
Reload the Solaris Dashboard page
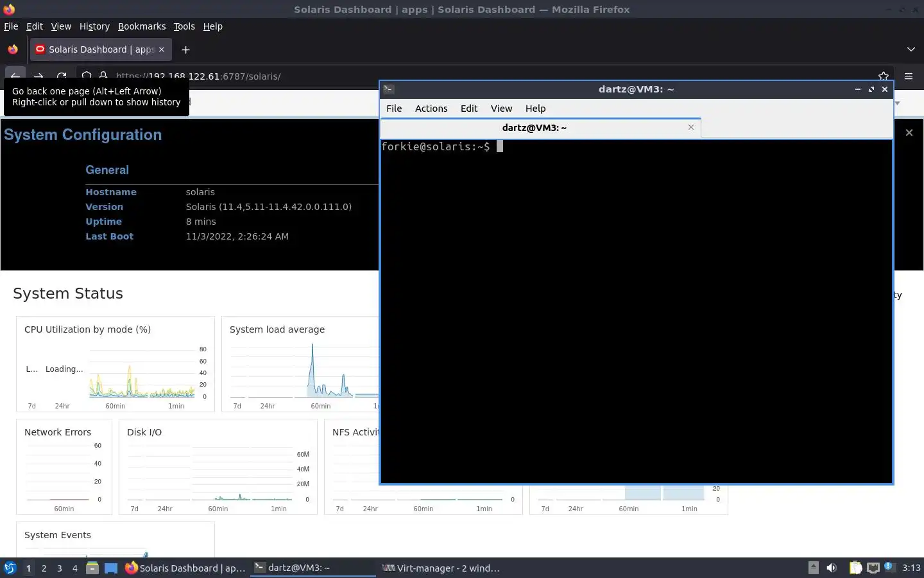62,76
